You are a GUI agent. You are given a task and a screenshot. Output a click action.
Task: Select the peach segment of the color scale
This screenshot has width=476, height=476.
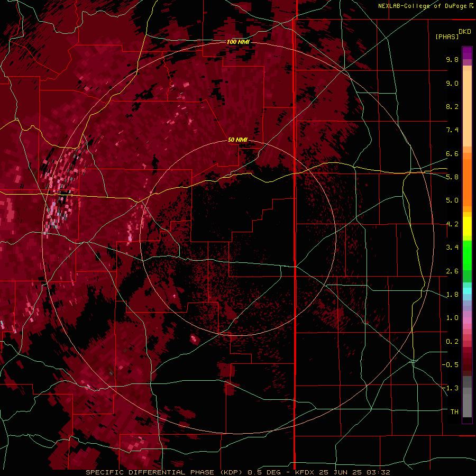point(467,106)
